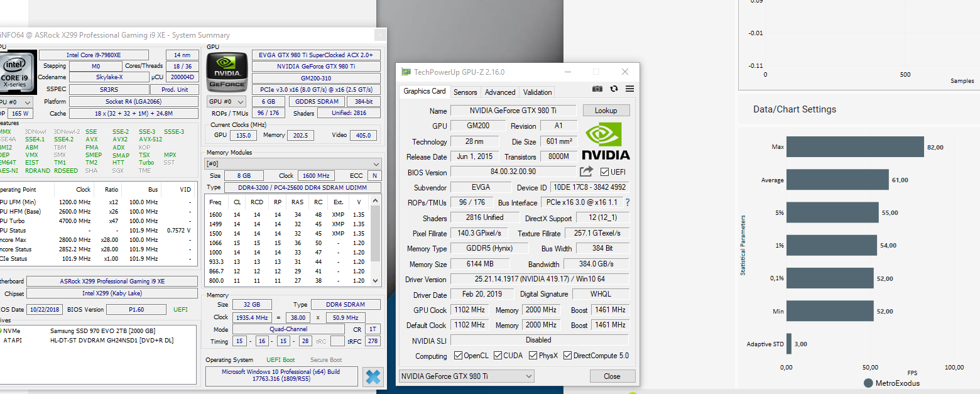Screen dimensions: 980x394
Task: Open the GPU-Z hamburger menu icon
Action: click(629, 89)
